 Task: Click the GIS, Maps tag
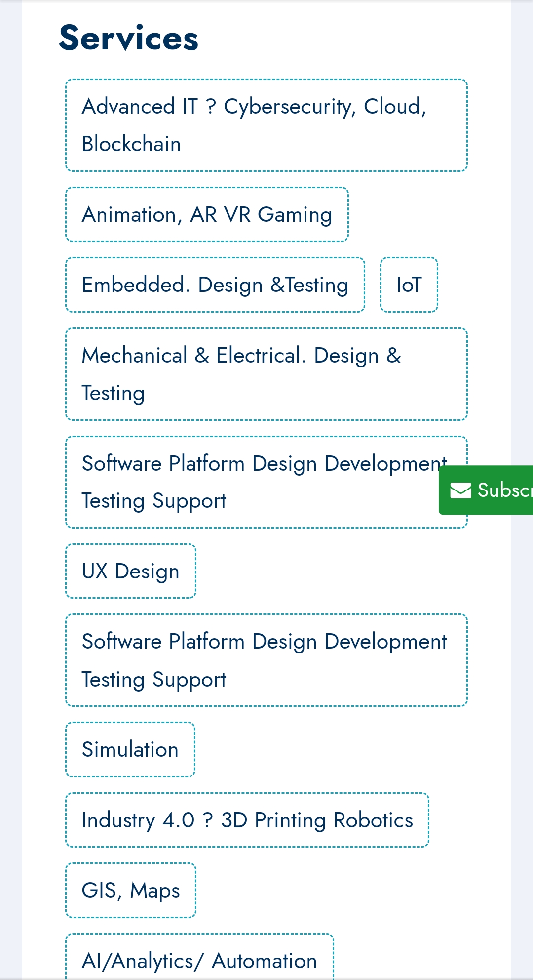pos(131,891)
